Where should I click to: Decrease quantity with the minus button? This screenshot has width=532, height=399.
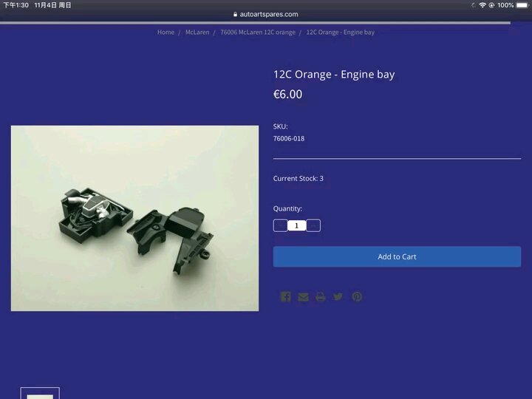click(280, 225)
